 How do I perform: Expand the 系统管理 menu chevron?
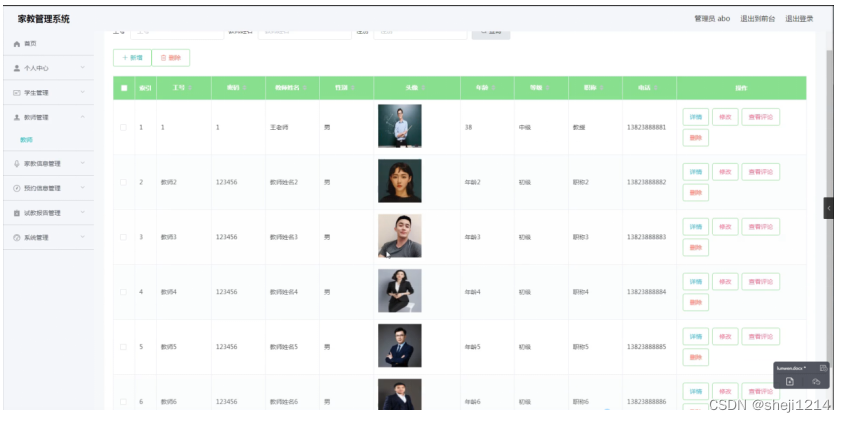[82, 238]
